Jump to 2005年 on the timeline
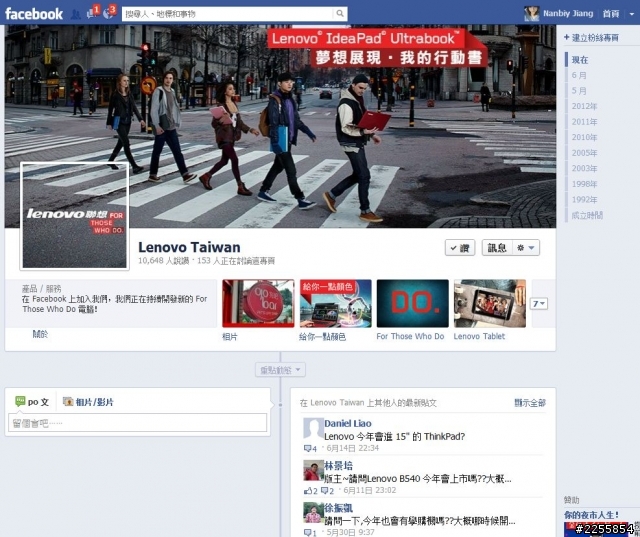The height and width of the screenshot is (537, 640). point(584,153)
